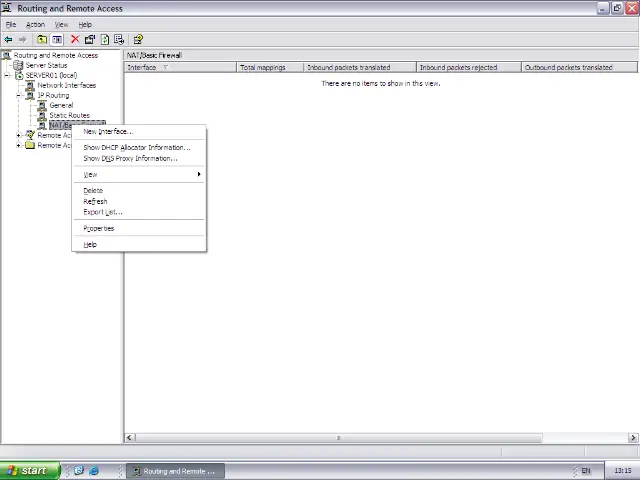This screenshot has height=480, width=640.
Task: Select Show DHCP Allocator Information...
Action: (136, 147)
